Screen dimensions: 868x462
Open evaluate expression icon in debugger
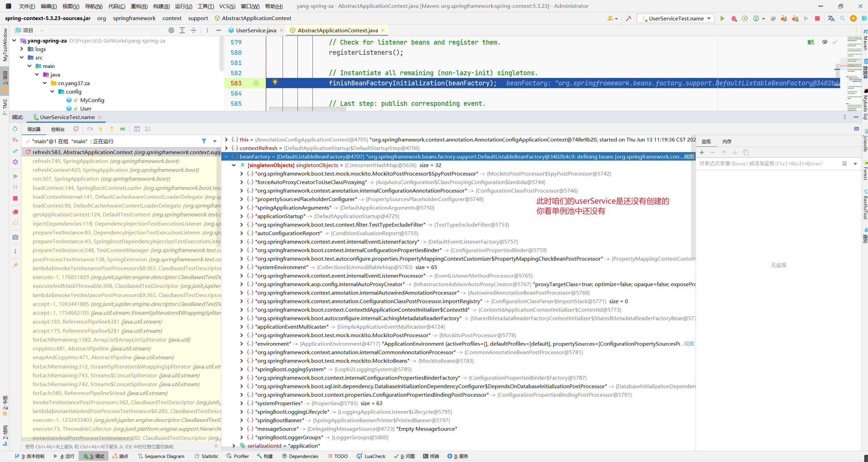137,129
